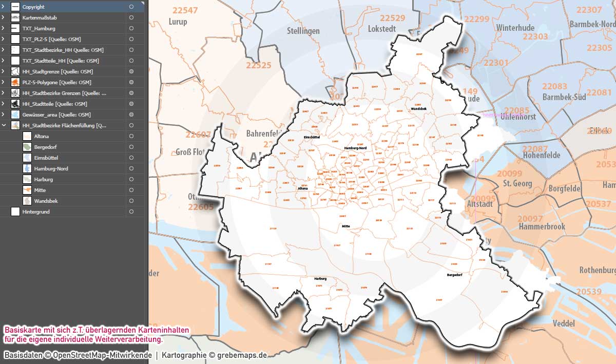The image size is (616, 364).
Task: Click the Kartenmaßstab layer thumbnail
Action: pyautogui.click(x=16, y=17)
